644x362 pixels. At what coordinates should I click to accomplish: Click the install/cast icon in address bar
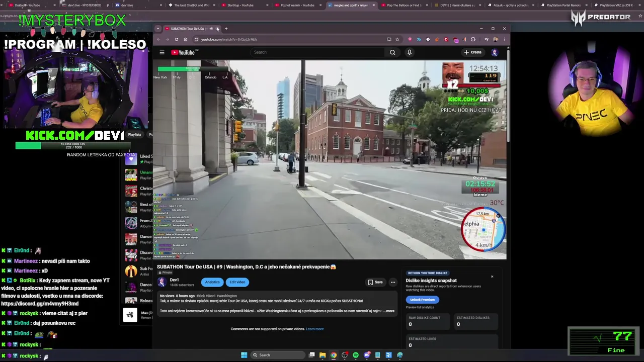point(389,39)
